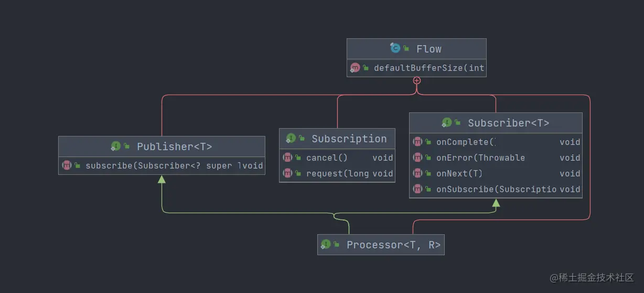
Task: Click the Subscriber<T> interface icon
Action: pyautogui.click(x=447, y=123)
